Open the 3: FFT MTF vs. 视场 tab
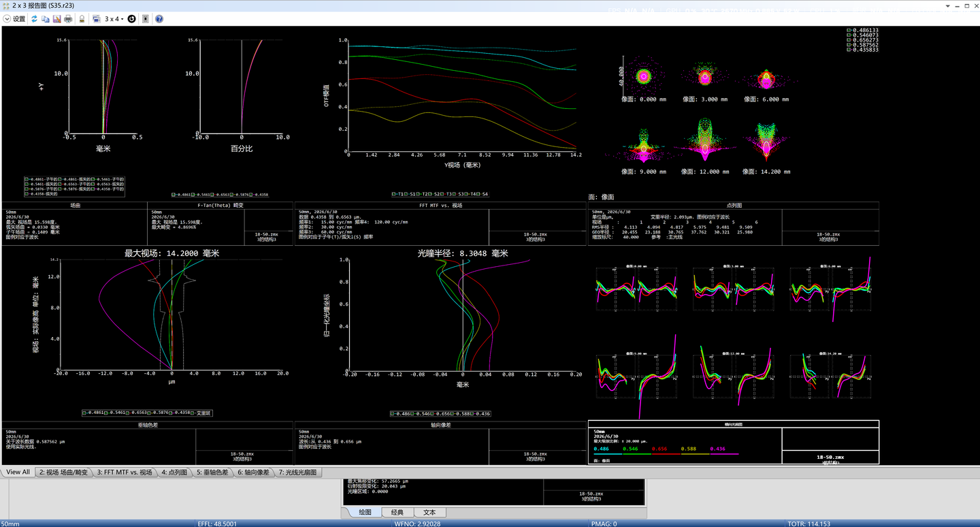Image resolution: width=980 pixels, height=527 pixels. click(125, 472)
